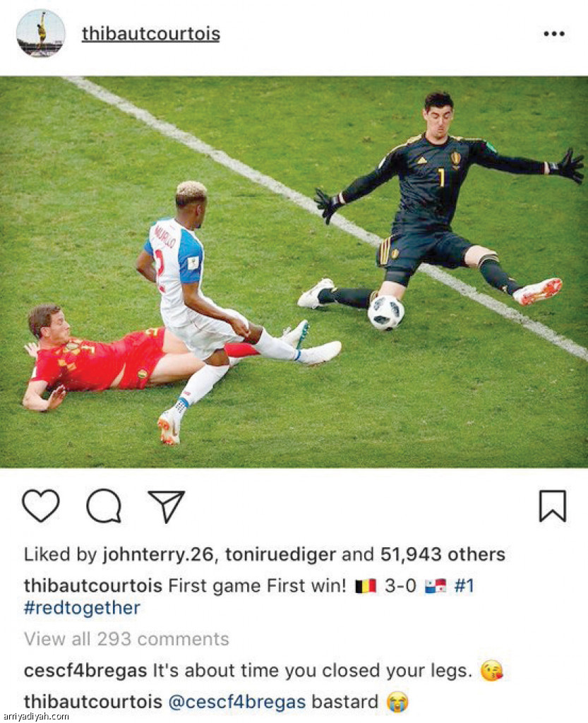Viewport: 588px width, 723px height.
Task: Open thibautcourtois name in reply comment
Action: [93, 702]
